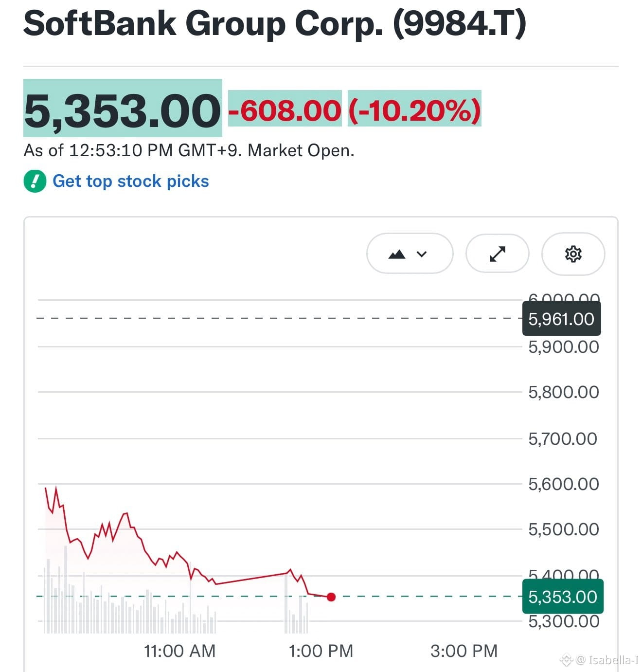Click the (-10.20%) percentage change
Image resolution: width=642 pixels, height=672 pixels.
click(414, 110)
